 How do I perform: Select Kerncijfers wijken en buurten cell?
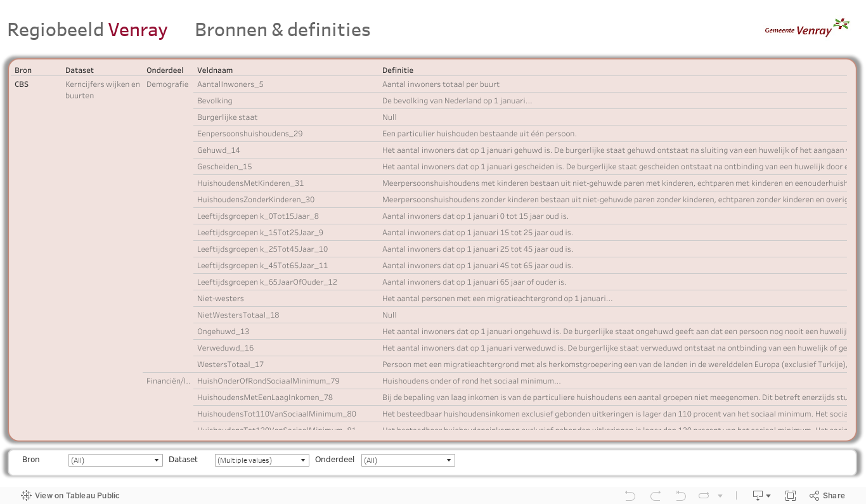coord(103,90)
